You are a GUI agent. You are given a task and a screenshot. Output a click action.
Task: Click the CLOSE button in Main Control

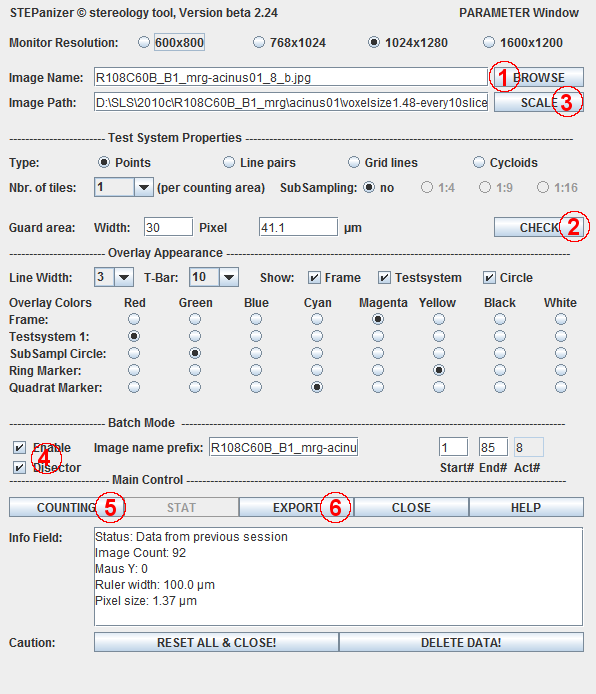click(411, 507)
